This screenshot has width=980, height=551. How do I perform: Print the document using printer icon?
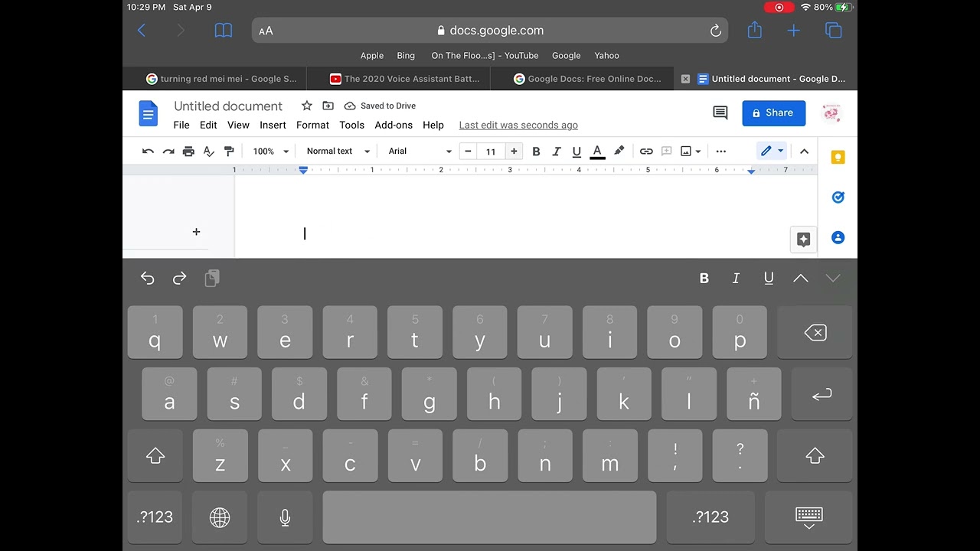click(188, 152)
